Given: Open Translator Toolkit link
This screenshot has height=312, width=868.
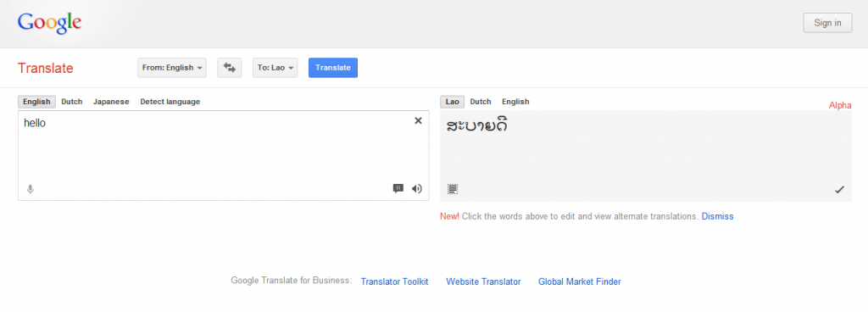Looking at the screenshot, I should (x=395, y=281).
